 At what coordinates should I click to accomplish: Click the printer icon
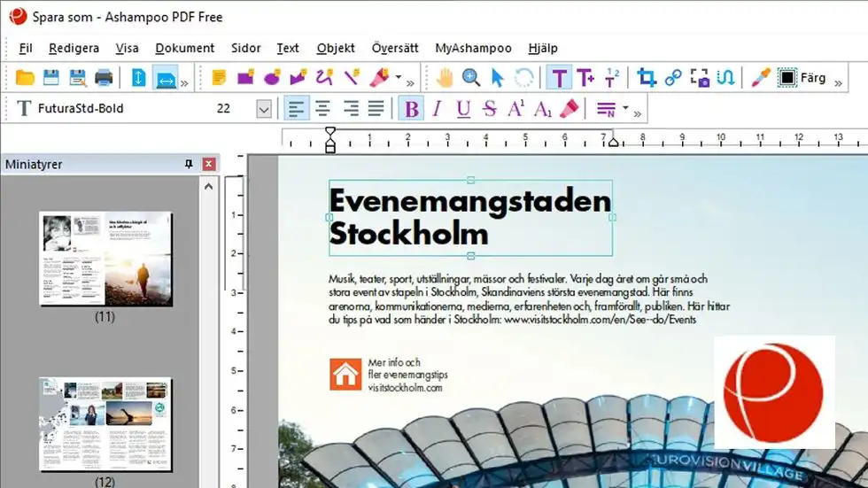(104, 78)
